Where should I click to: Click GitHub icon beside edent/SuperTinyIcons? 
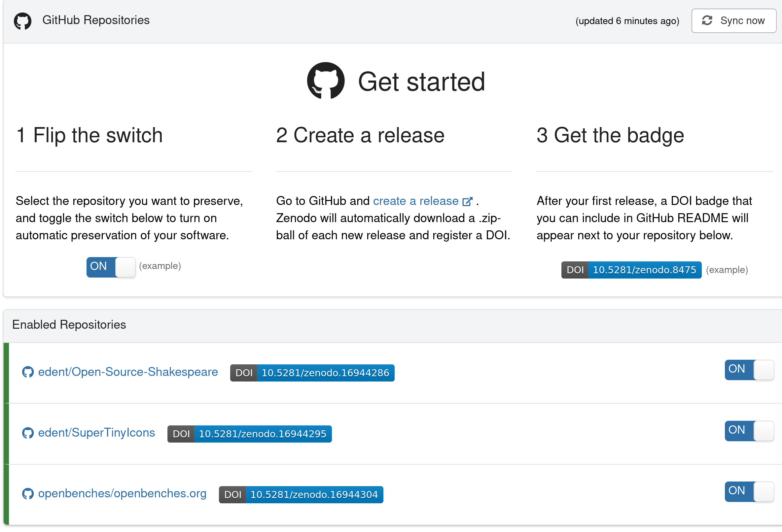(28, 433)
